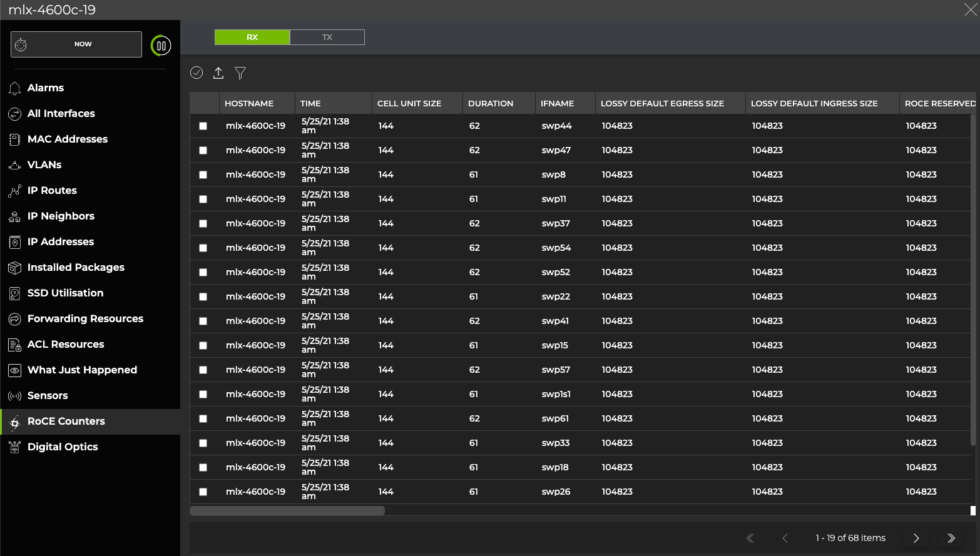This screenshot has width=980, height=556.
Task: Open the What Just Happened icon
Action: point(14,370)
